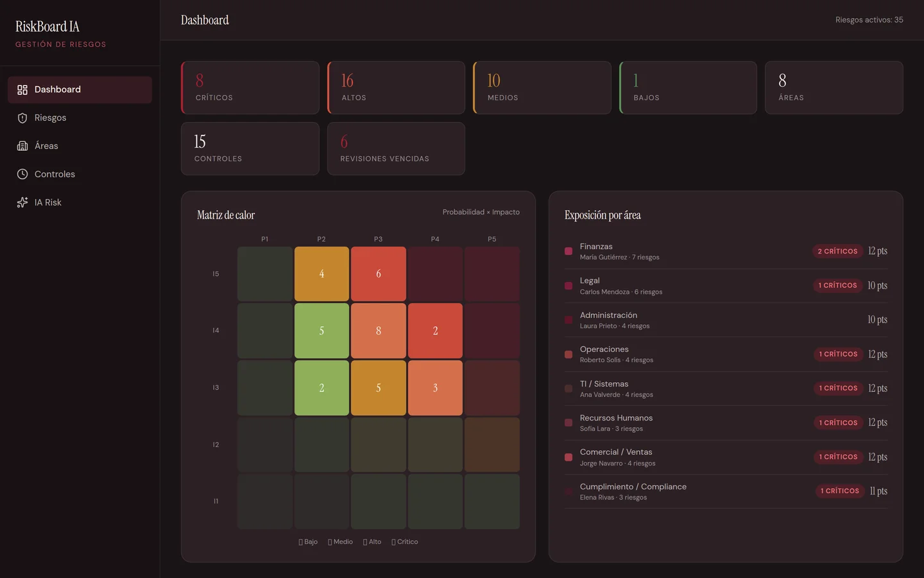Click the Riesgos activos: 35 counter
The image size is (924, 578).
click(869, 20)
